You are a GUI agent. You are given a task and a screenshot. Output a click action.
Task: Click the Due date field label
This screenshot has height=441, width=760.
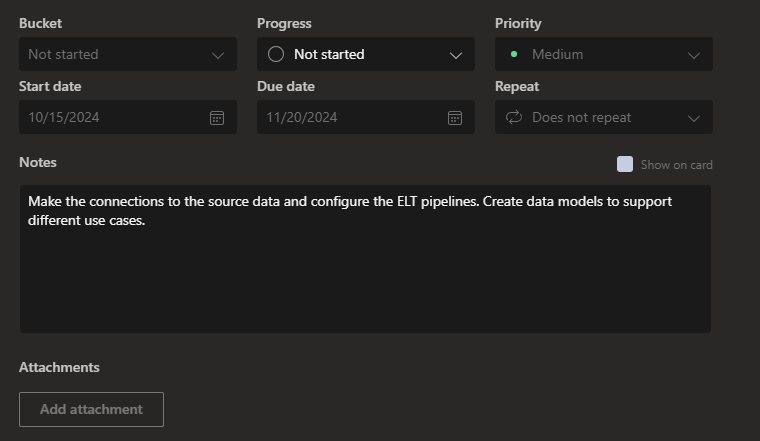(286, 86)
